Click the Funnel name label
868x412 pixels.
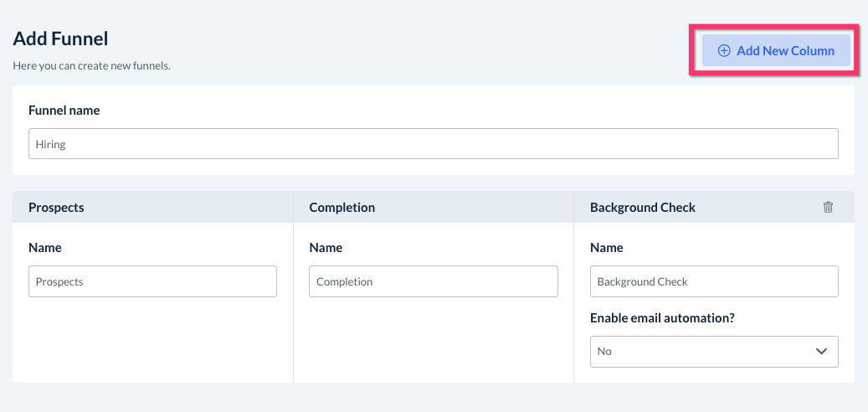[x=64, y=111]
